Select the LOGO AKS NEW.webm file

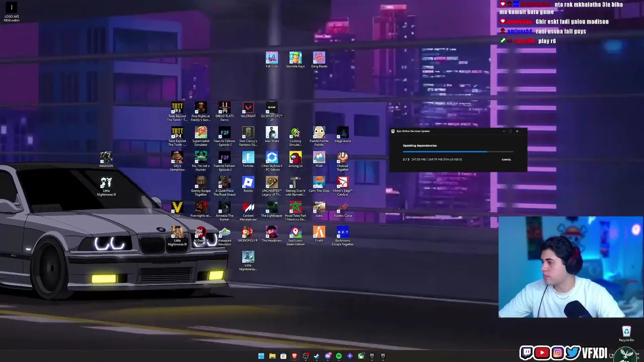12,12
